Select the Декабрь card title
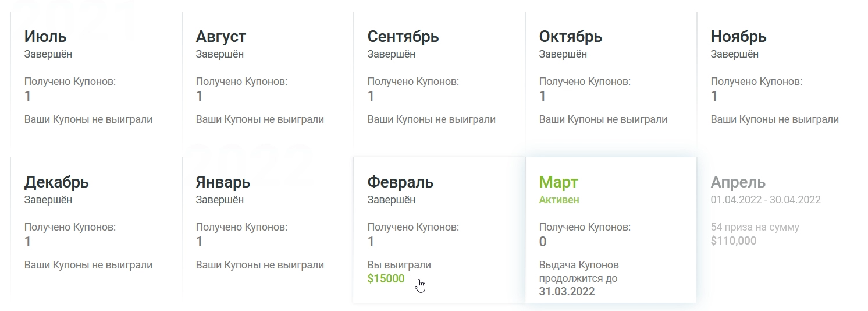868x311 pixels. coord(56,182)
